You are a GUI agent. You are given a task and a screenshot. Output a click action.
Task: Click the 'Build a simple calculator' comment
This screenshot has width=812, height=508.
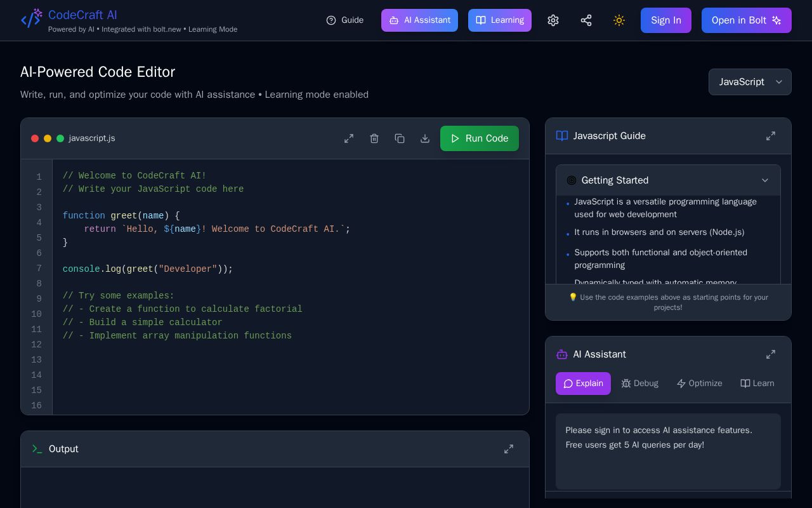143,323
